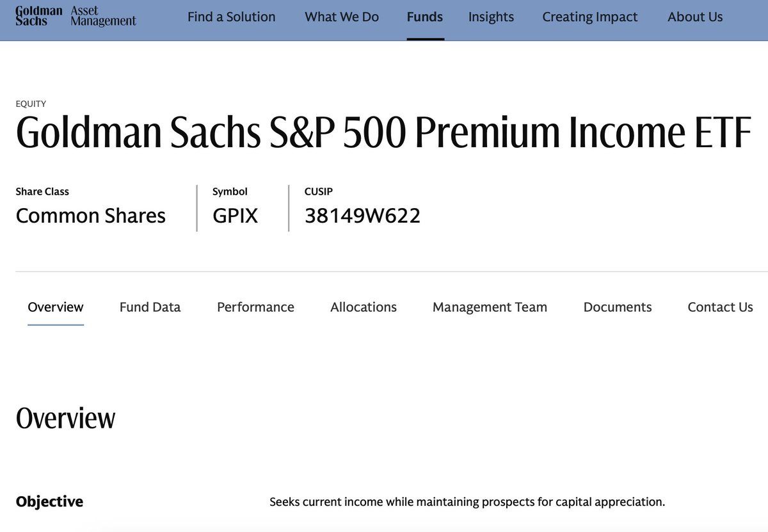The height and width of the screenshot is (532, 768).
Task: Switch to the Overview tab
Action: click(56, 307)
